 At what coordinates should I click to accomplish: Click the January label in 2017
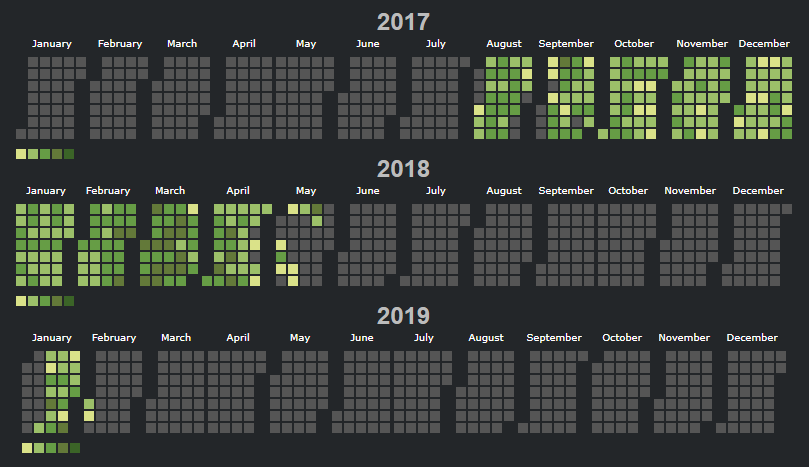tap(52, 44)
